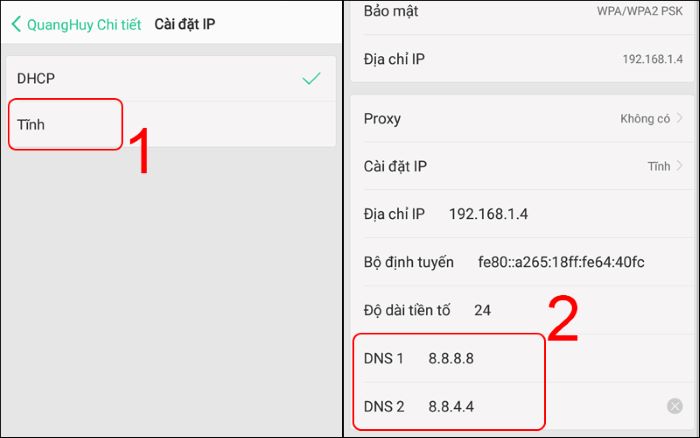Open the Proxy setting row
Viewport: 700px width, 438px height.
(x=523, y=119)
